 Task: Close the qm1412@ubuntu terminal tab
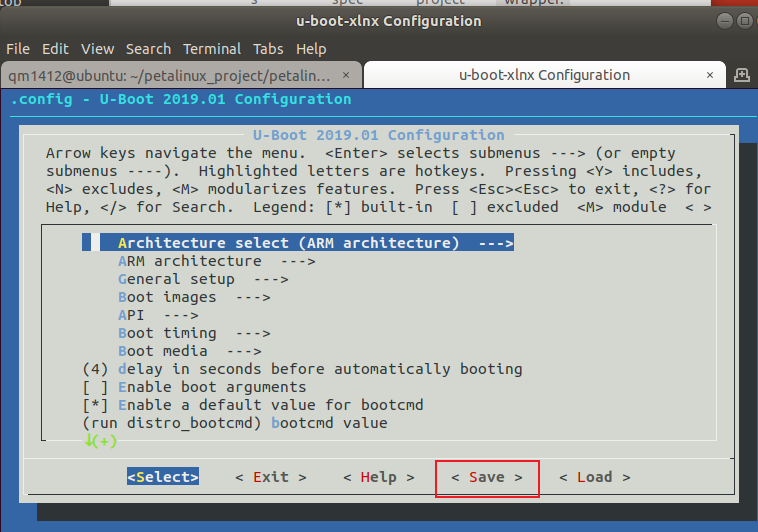point(346,75)
